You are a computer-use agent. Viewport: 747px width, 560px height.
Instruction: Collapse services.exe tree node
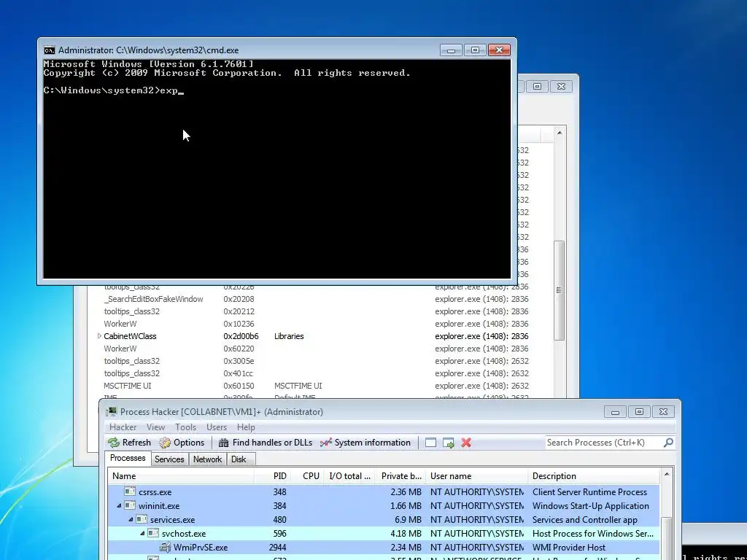(131, 519)
